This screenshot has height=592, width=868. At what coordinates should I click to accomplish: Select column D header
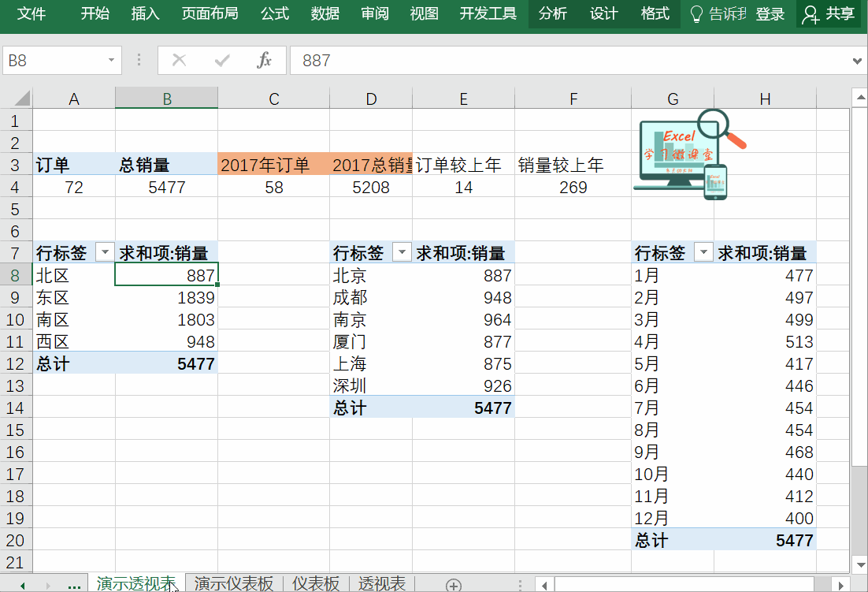371,99
